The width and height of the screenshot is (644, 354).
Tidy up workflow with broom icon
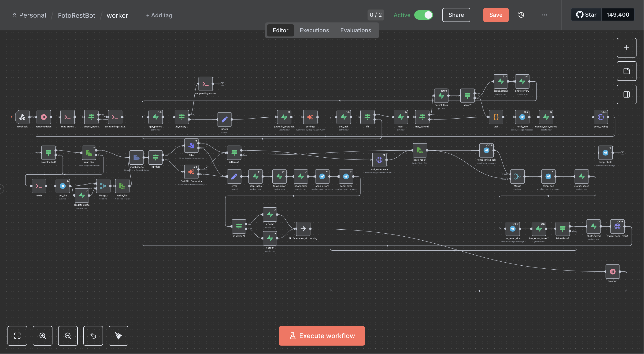pyautogui.click(x=118, y=336)
